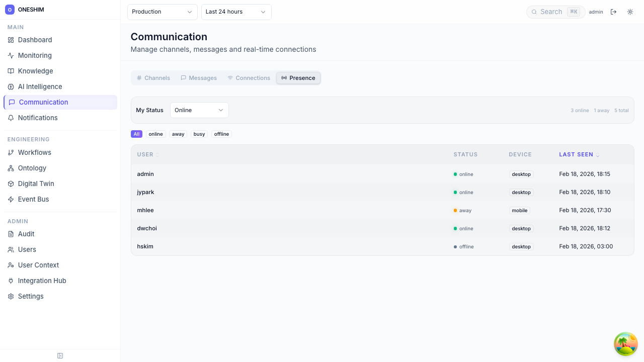The image size is (644, 362).
Task: Switch to the Channels tab
Action: tap(153, 78)
